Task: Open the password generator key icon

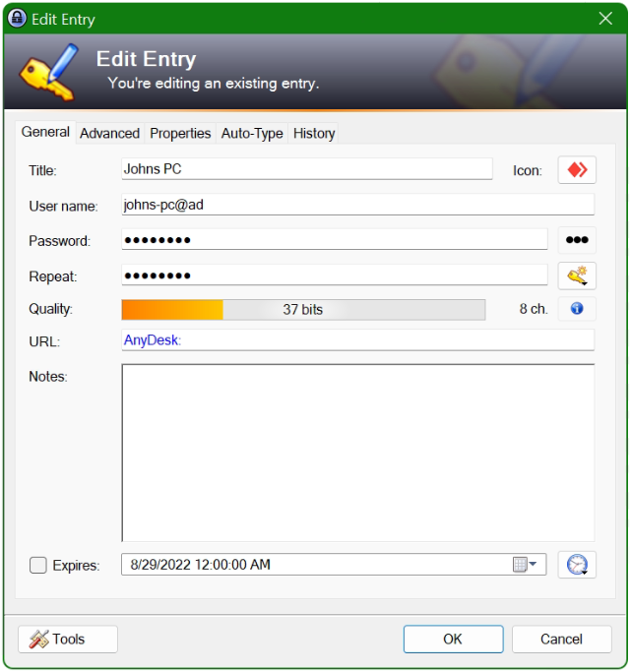Action: pyautogui.click(x=577, y=275)
